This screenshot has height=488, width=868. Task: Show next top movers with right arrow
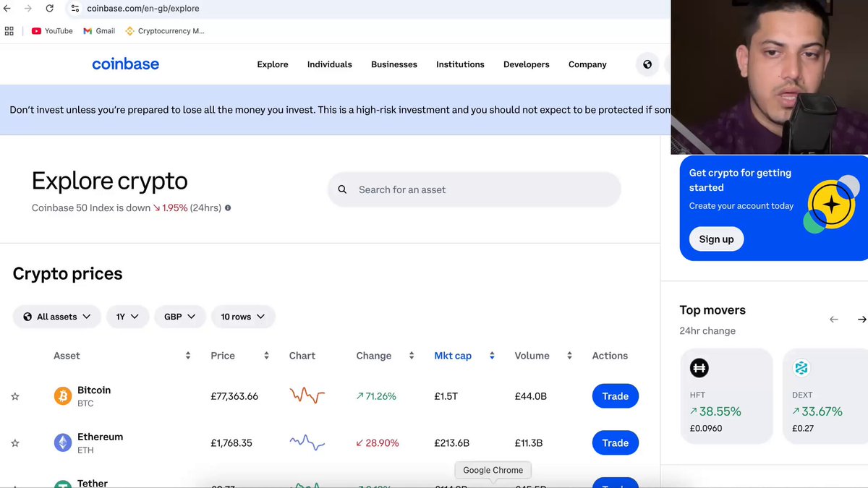pos(861,319)
